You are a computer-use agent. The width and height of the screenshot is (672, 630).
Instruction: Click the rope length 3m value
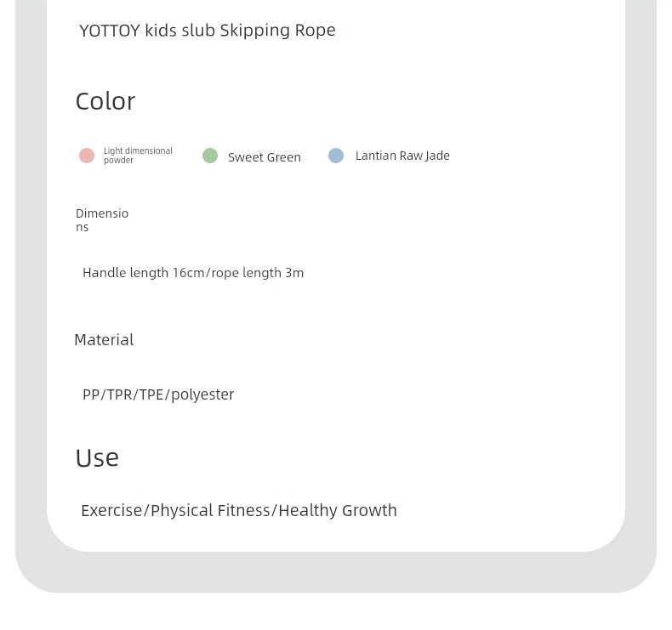point(258,273)
